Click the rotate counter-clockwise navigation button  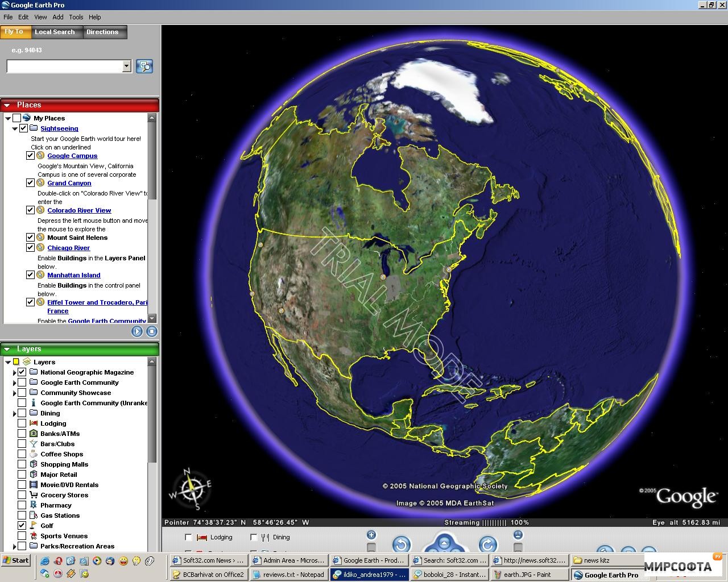pos(401,544)
